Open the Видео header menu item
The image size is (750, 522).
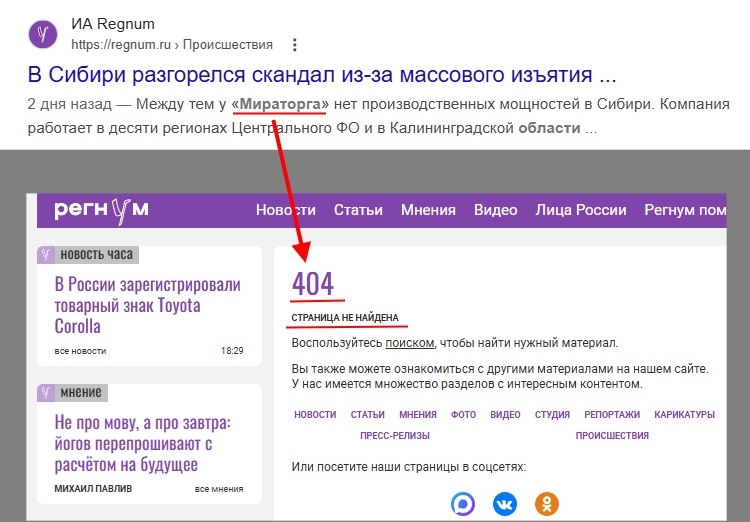point(496,210)
